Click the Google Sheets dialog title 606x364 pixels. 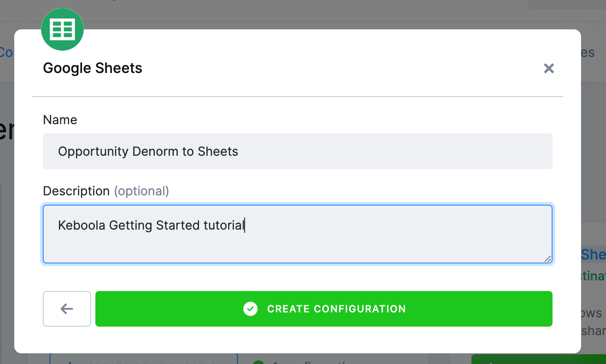93,68
